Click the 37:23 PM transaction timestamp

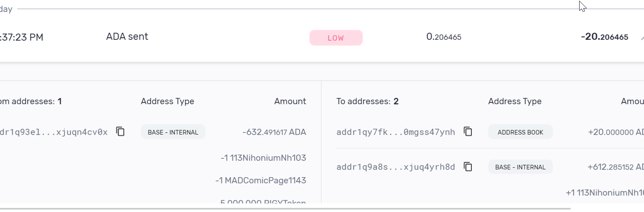[21, 38]
